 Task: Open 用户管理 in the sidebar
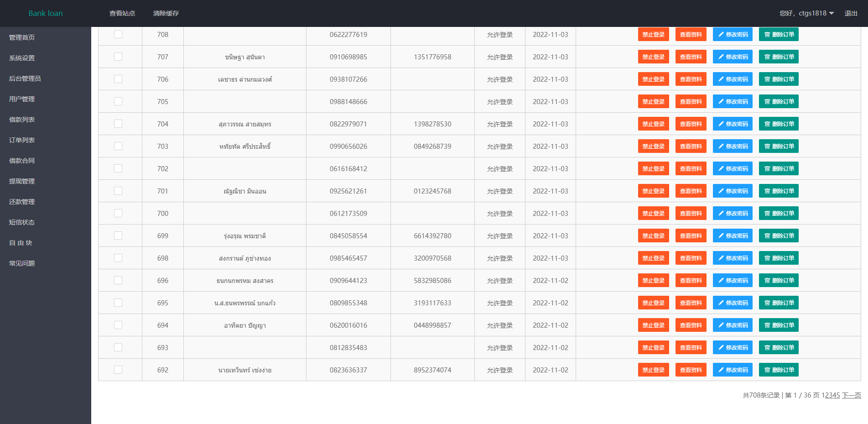[x=22, y=99]
